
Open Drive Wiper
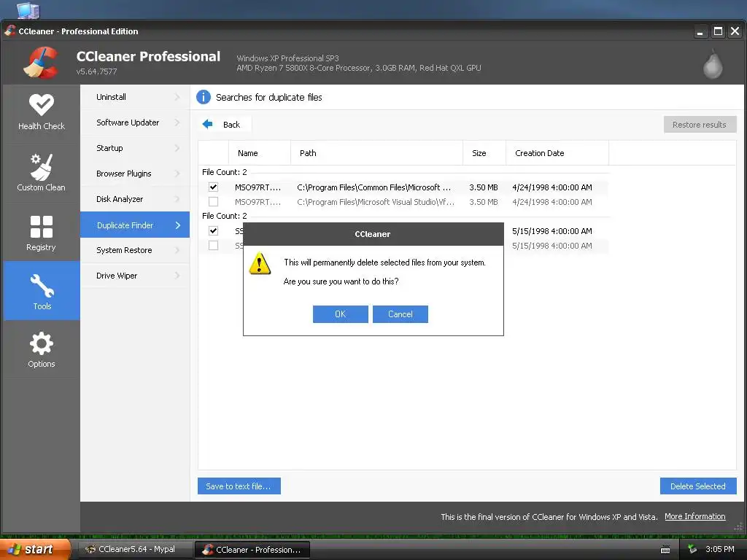coord(135,276)
